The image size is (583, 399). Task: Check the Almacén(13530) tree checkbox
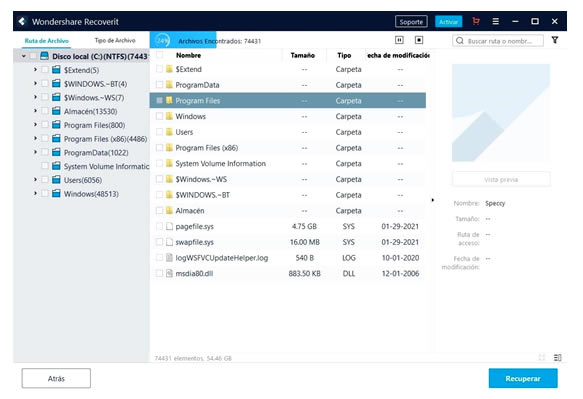[x=45, y=111]
